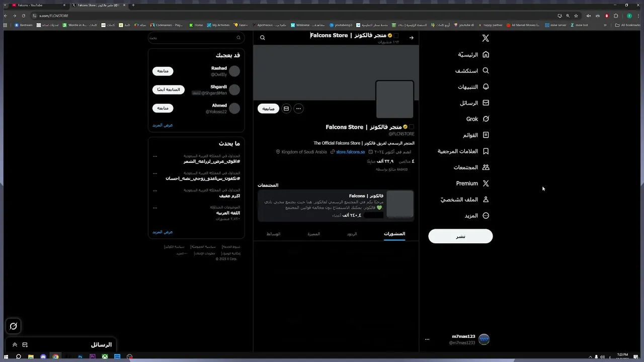The height and width of the screenshot is (362, 644).
Task: Bookmark page with the star icon
Action: pyautogui.click(x=576, y=16)
